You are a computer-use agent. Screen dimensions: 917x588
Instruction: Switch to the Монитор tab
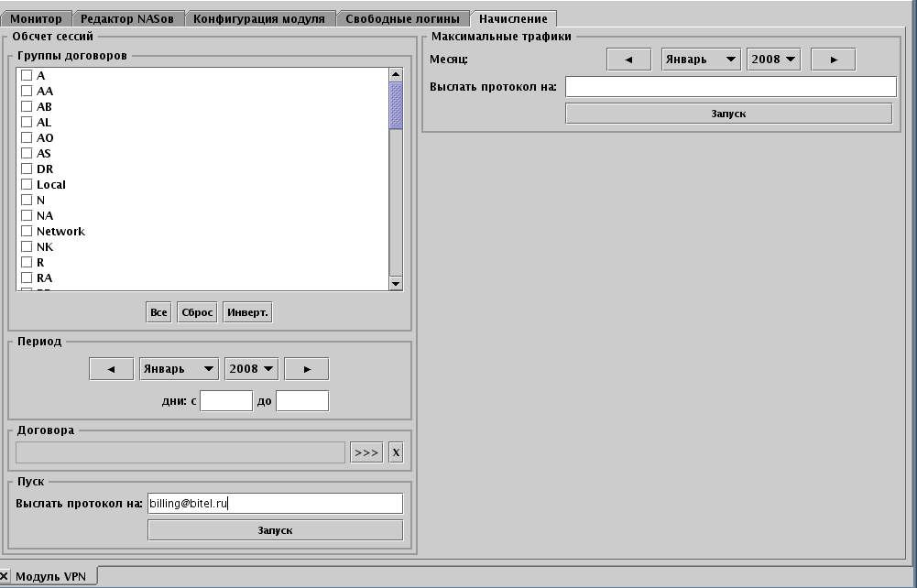(x=36, y=18)
